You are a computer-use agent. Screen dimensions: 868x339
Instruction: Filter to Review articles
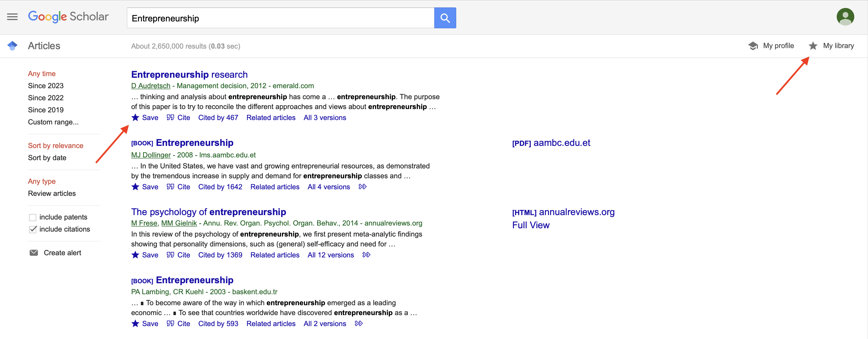pos(52,194)
